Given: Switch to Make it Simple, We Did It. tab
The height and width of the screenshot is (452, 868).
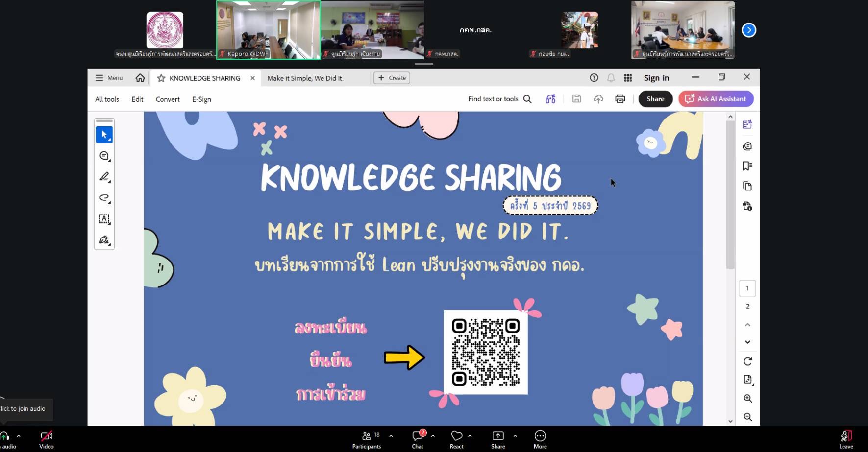Looking at the screenshot, I should pyautogui.click(x=305, y=78).
